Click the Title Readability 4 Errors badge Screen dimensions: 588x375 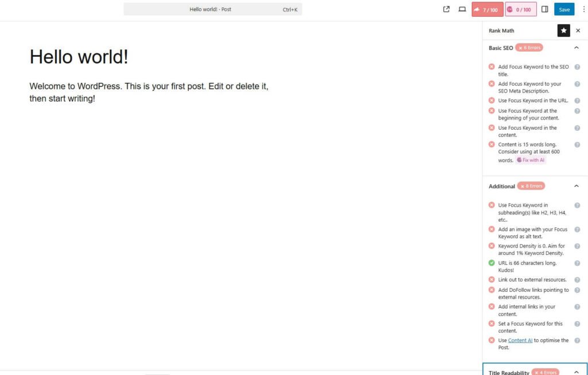point(546,372)
